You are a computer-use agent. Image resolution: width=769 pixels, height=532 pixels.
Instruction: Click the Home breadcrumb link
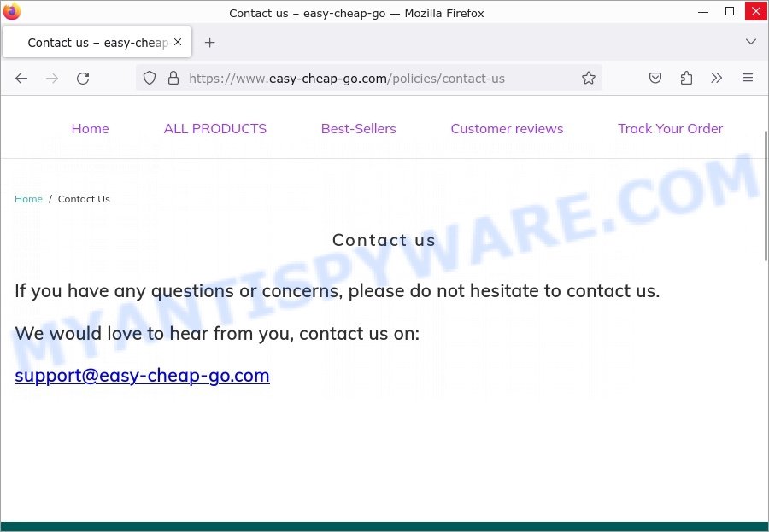pyautogui.click(x=28, y=199)
